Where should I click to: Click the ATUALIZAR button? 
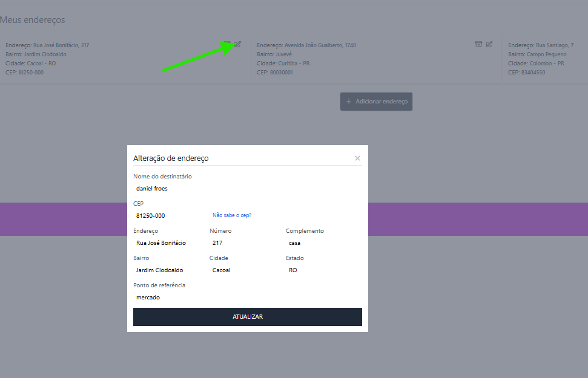[x=248, y=317]
